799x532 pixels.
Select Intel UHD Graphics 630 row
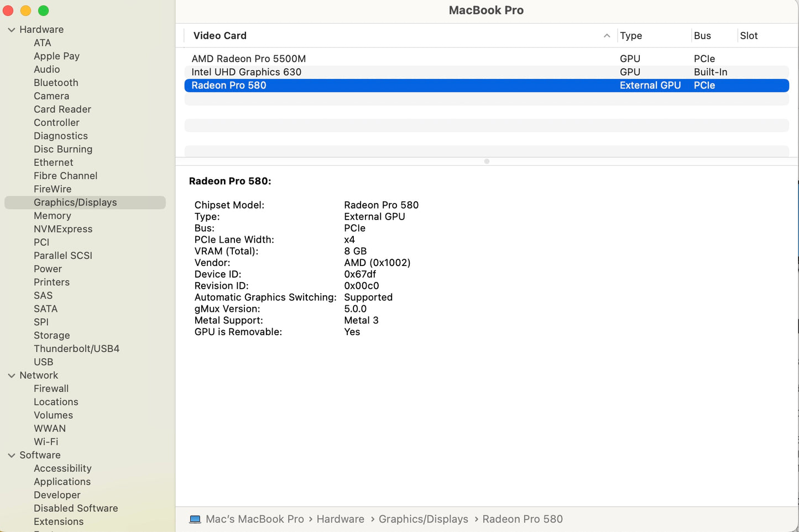246,72
